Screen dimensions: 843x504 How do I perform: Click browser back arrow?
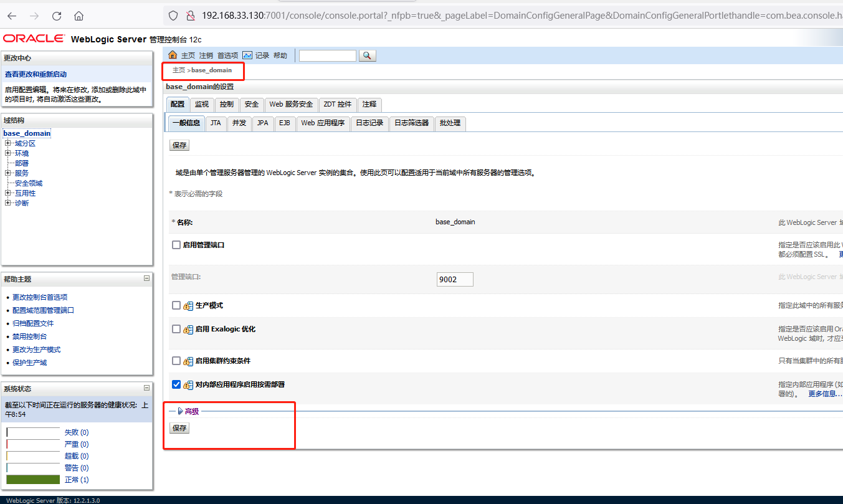pyautogui.click(x=12, y=16)
